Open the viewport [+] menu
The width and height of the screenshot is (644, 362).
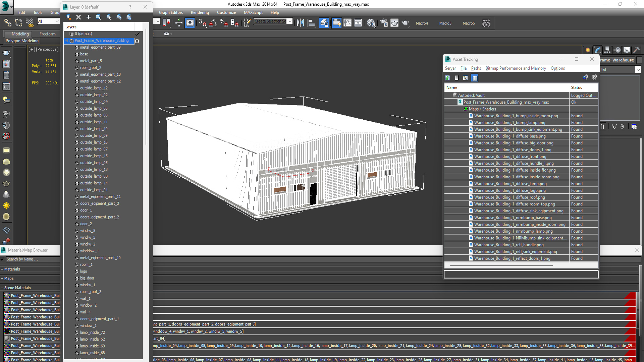click(32, 49)
